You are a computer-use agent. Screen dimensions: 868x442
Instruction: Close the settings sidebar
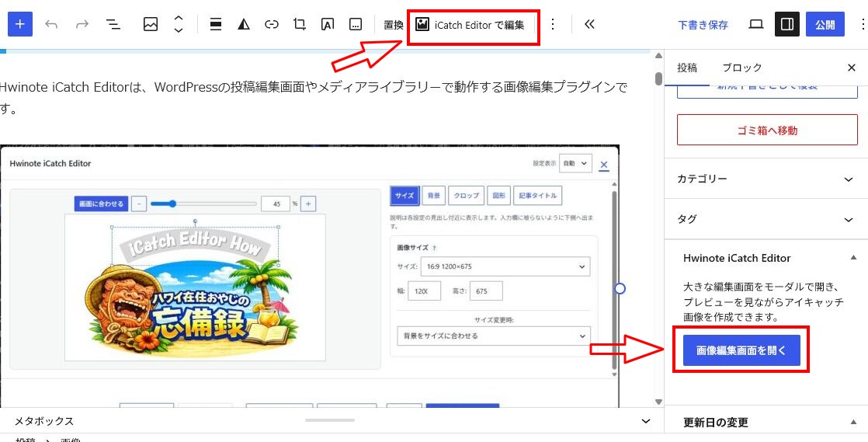[x=852, y=68]
